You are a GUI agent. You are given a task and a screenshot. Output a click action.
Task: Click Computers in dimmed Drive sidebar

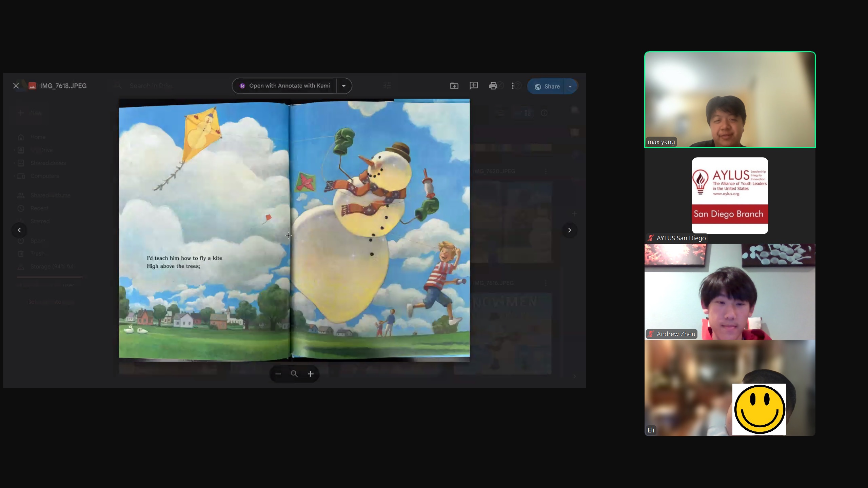pyautogui.click(x=44, y=176)
